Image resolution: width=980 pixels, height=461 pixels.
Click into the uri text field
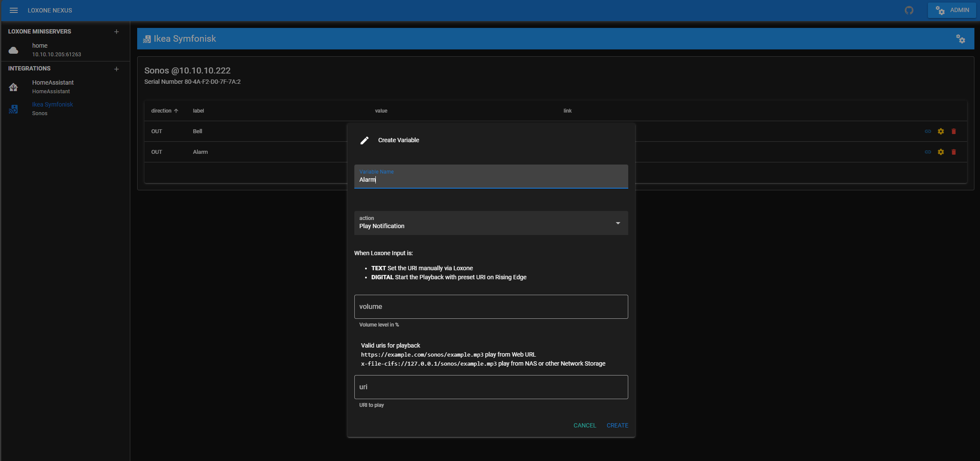coord(491,387)
